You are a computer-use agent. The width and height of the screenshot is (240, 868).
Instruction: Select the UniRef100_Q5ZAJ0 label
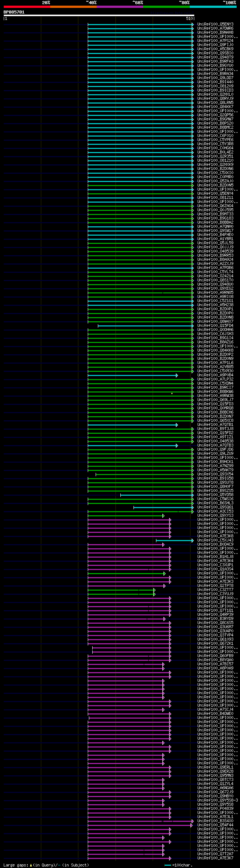(x=215, y=181)
